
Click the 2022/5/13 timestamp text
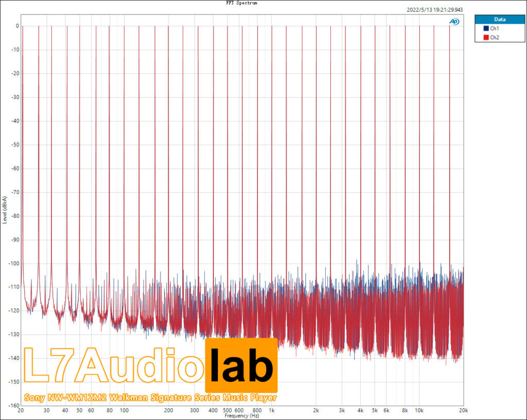coord(434,10)
